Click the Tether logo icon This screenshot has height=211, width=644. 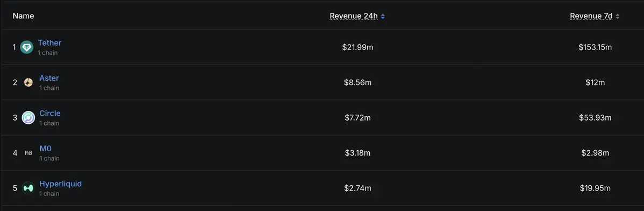[27, 47]
